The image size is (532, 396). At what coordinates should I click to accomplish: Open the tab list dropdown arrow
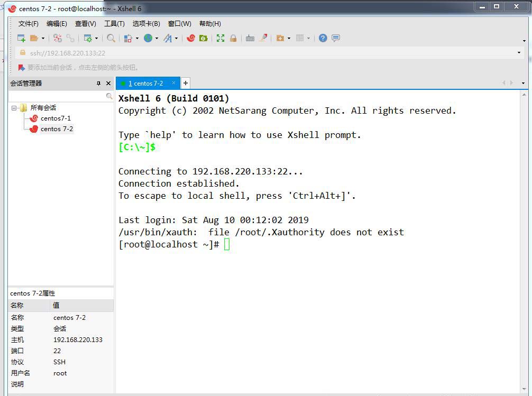tap(523, 83)
